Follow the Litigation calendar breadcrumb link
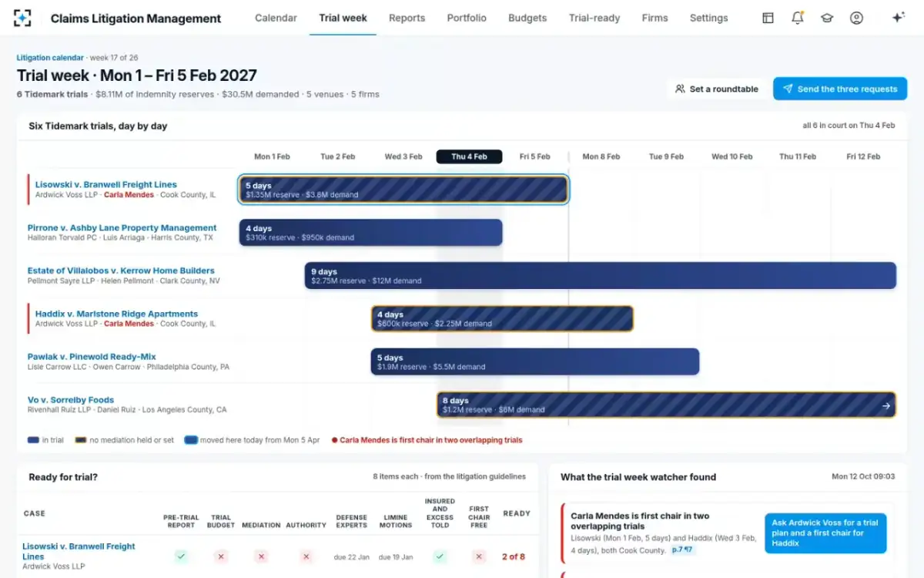The height and width of the screenshot is (578, 924). [51, 58]
